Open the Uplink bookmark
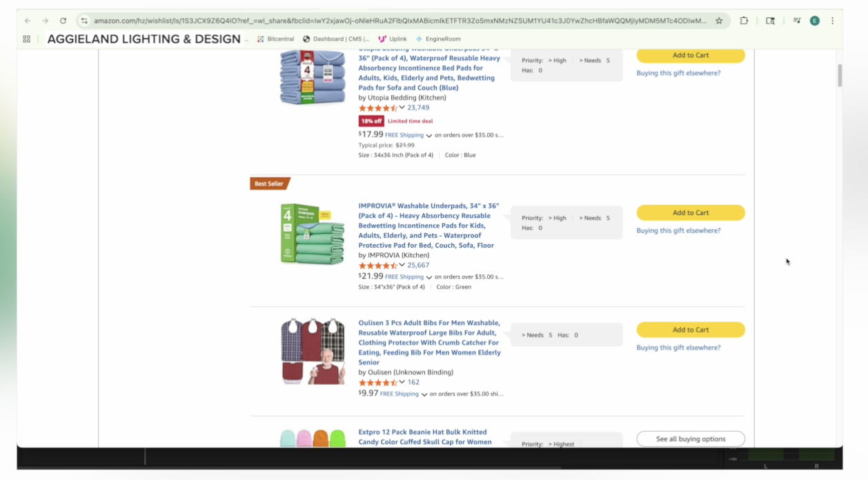868x480 pixels. [393, 39]
